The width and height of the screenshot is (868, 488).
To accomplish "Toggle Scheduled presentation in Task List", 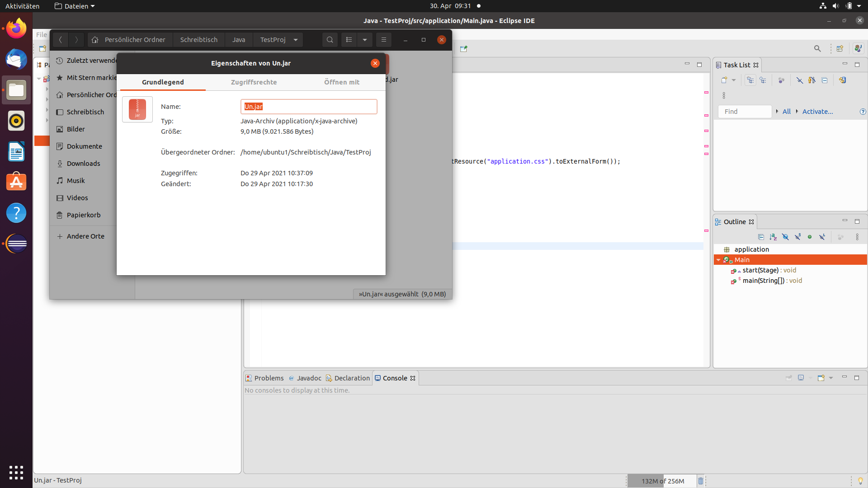I will 763,80.
